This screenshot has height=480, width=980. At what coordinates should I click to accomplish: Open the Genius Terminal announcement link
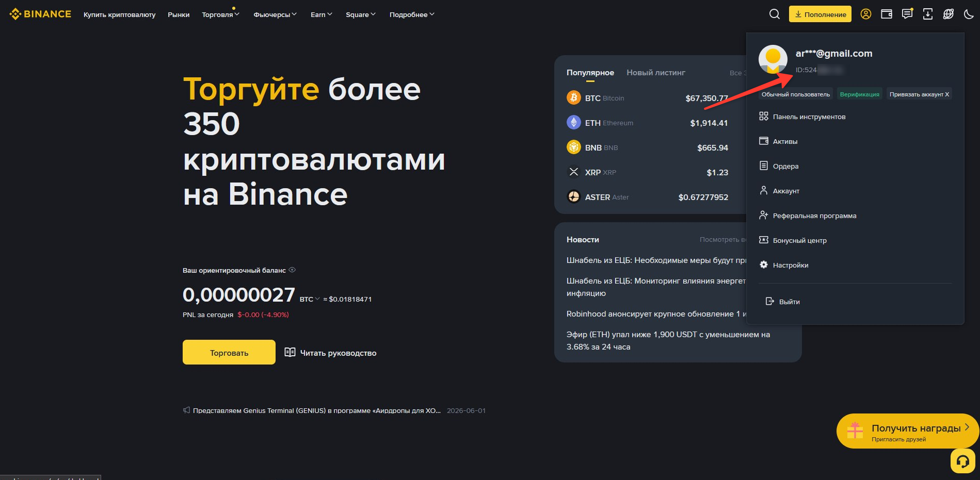(316, 410)
